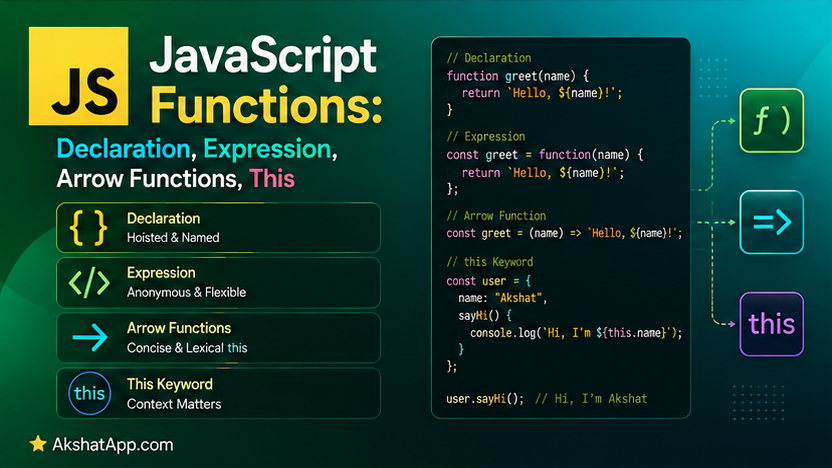Select the 'Anonymous & Flexible' Expression card
The height and width of the screenshot is (468, 832).
pos(218,283)
